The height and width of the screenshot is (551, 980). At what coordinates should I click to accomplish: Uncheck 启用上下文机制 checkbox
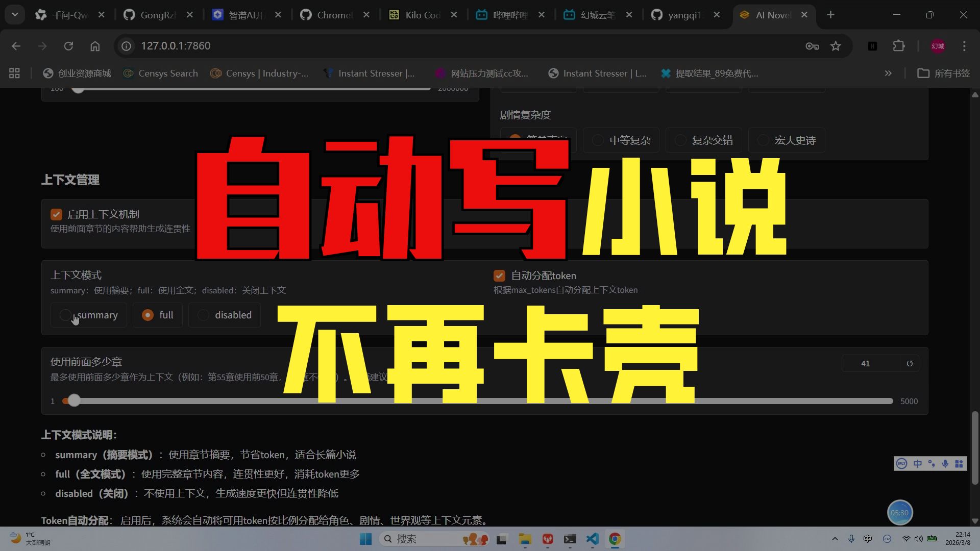pos(56,214)
